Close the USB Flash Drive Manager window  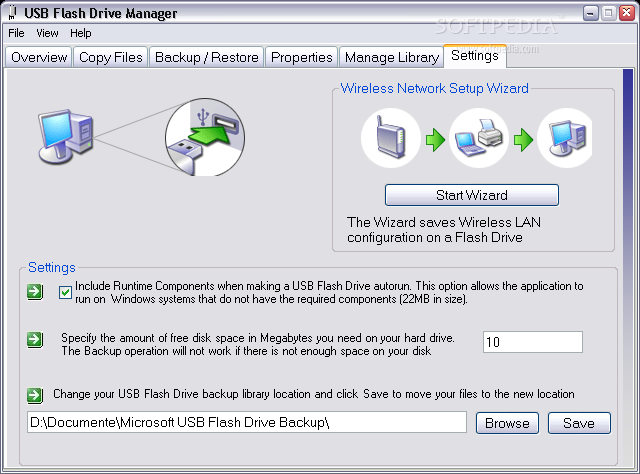pyautogui.click(x=627, y=13)
